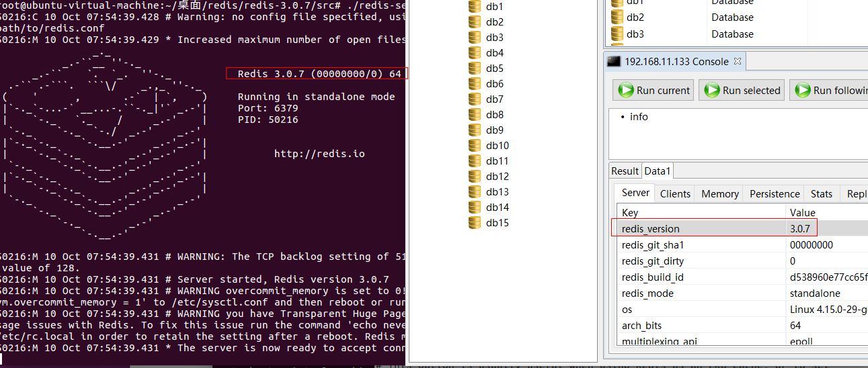Select the db7 database icon in tree
868x368 pixels.
point(475,99)
